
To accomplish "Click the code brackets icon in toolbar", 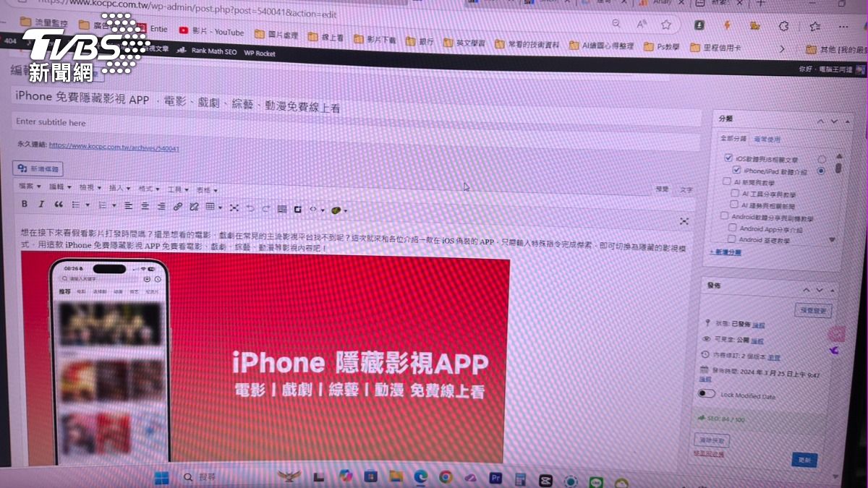I will click(x=313, y=209).
